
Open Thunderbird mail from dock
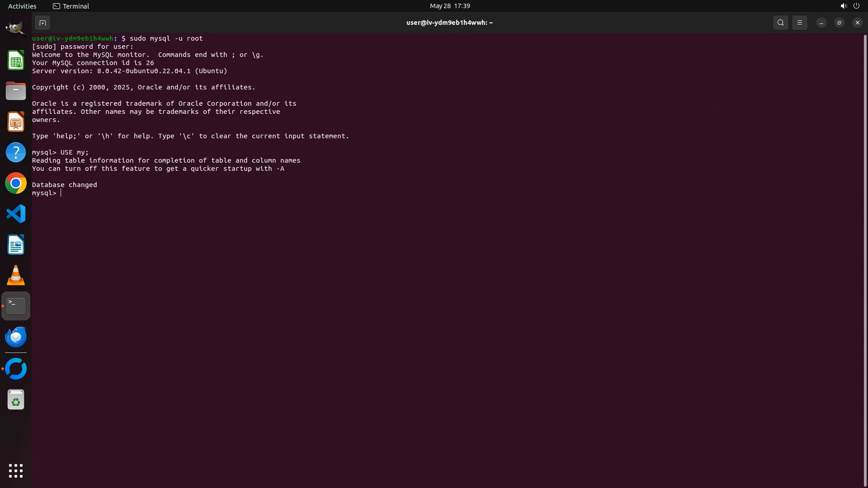tap(16, 337)
